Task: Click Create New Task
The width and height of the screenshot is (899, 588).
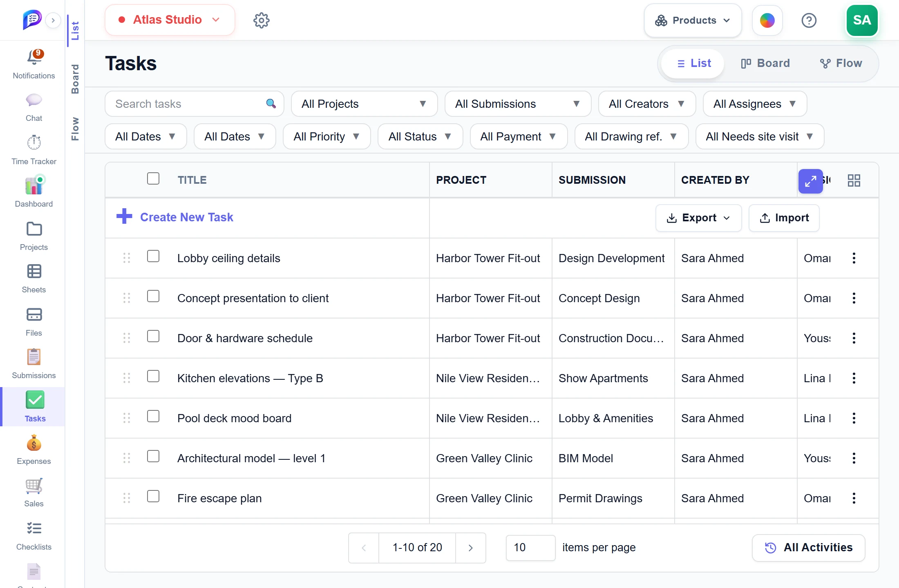Action: click(175, 217)
